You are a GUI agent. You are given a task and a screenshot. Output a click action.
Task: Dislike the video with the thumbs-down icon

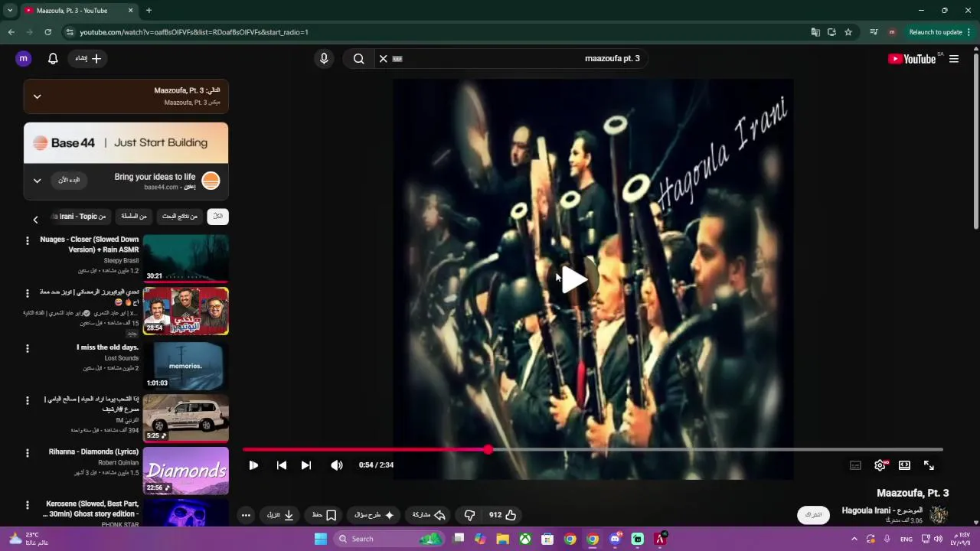[x=469, y=515]
